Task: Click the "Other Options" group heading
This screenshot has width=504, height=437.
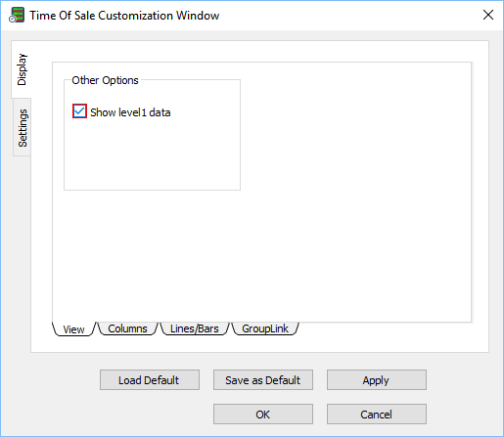Action: [x=105, y=80]
